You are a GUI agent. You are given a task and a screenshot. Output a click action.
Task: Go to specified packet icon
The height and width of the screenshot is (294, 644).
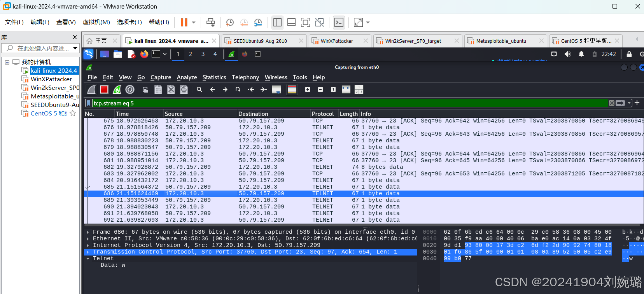click(x=238, y=90)
